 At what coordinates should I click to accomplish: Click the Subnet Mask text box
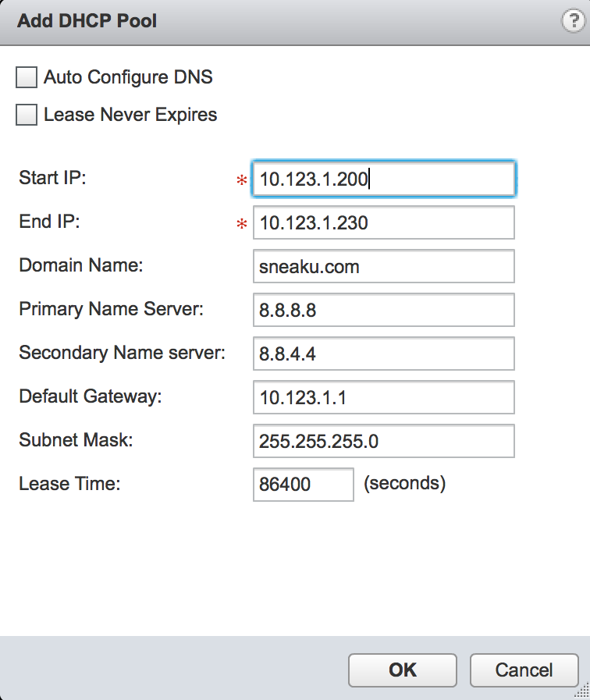coord(384,441)
